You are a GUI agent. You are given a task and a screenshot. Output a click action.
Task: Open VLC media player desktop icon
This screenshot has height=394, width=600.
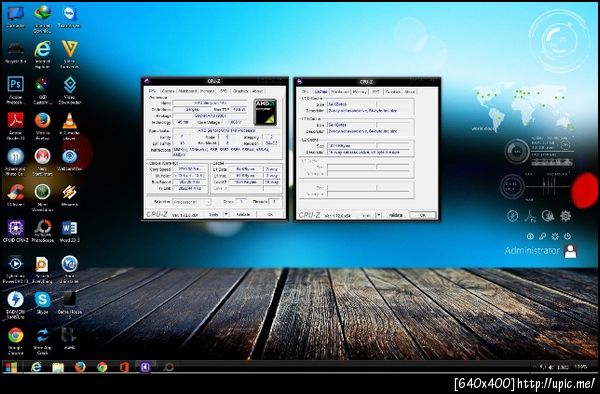click(69, 126)
